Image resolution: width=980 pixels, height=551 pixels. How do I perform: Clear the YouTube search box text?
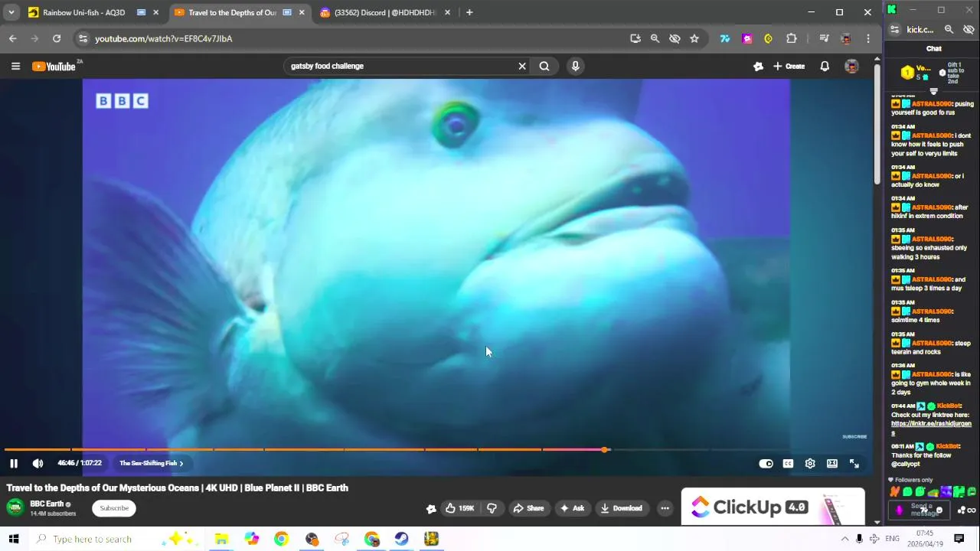pyautogui.click(x=522, y=66)
